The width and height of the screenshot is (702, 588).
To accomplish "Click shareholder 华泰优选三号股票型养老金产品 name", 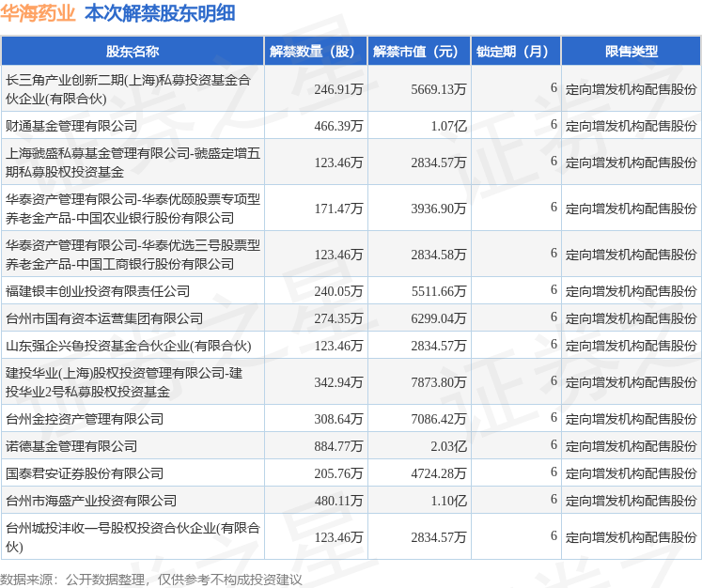I will coord(133,255).
